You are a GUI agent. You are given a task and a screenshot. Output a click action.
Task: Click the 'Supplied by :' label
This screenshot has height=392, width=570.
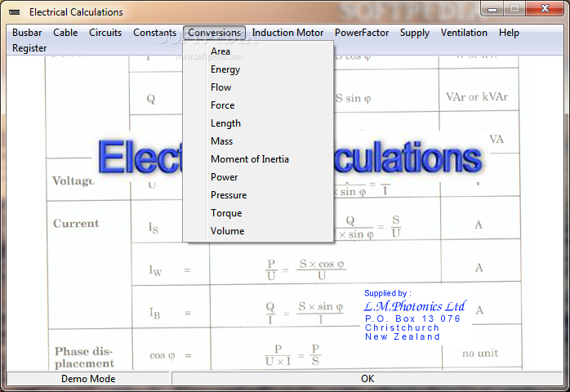pos(388,293)
